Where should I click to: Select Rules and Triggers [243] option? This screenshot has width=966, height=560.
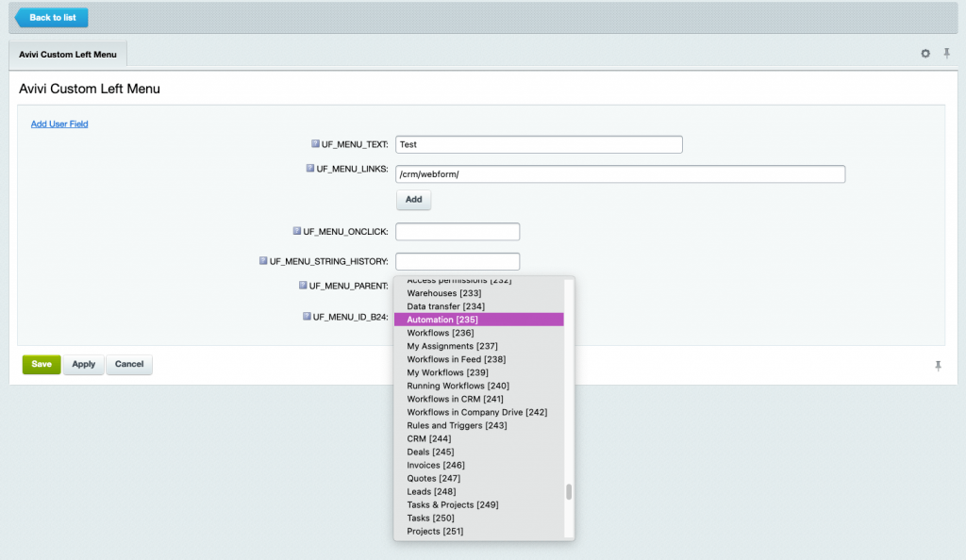pos(479,426)
